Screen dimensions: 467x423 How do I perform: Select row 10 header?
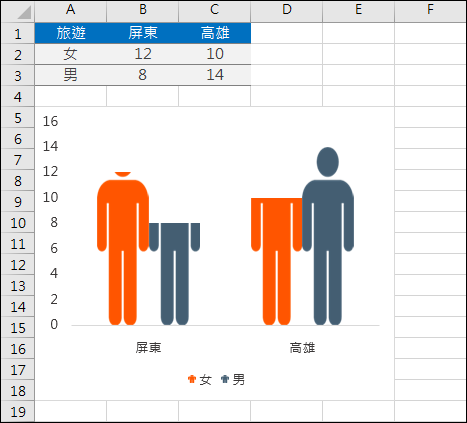(18, 223)
